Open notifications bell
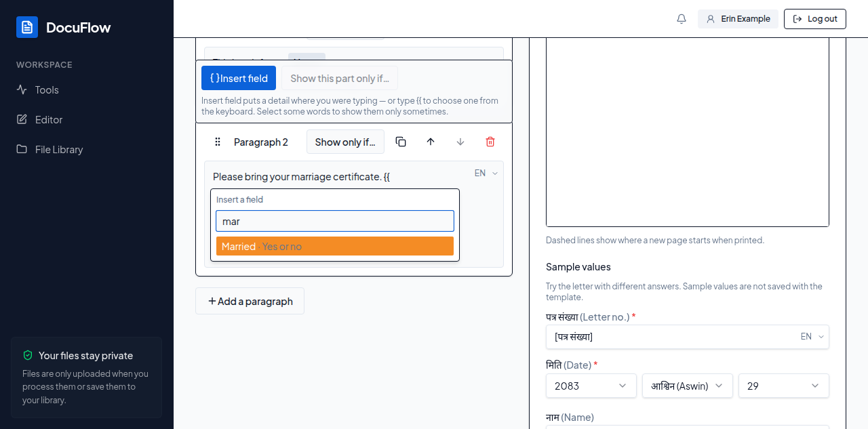The image size is (868, 429). pos(682,19)
